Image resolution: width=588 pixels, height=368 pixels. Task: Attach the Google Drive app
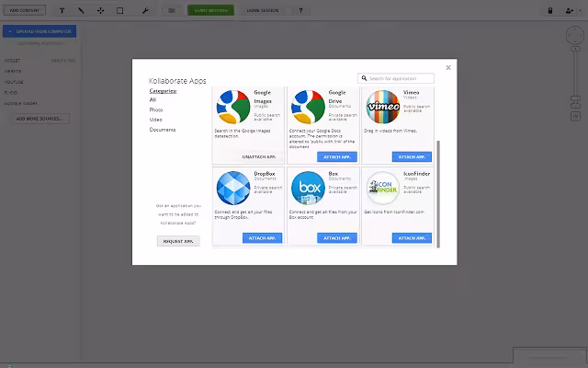pos(337,157)
